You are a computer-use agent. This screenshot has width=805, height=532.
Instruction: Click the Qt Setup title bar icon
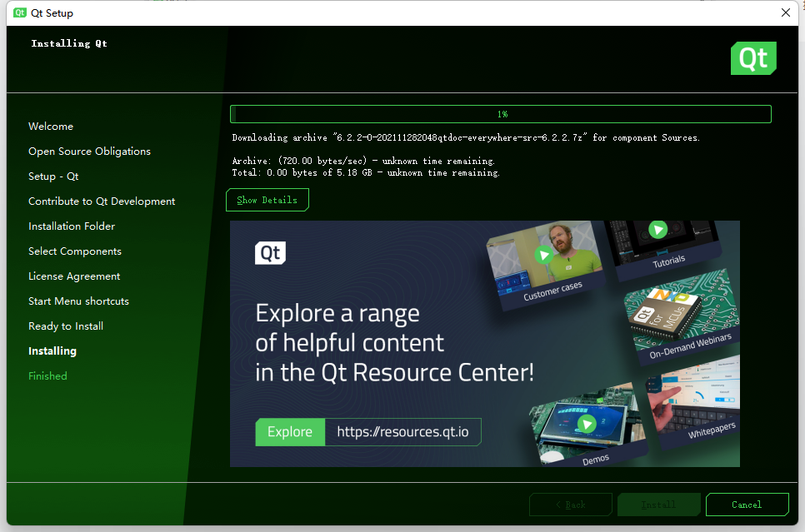pos(20,12)
